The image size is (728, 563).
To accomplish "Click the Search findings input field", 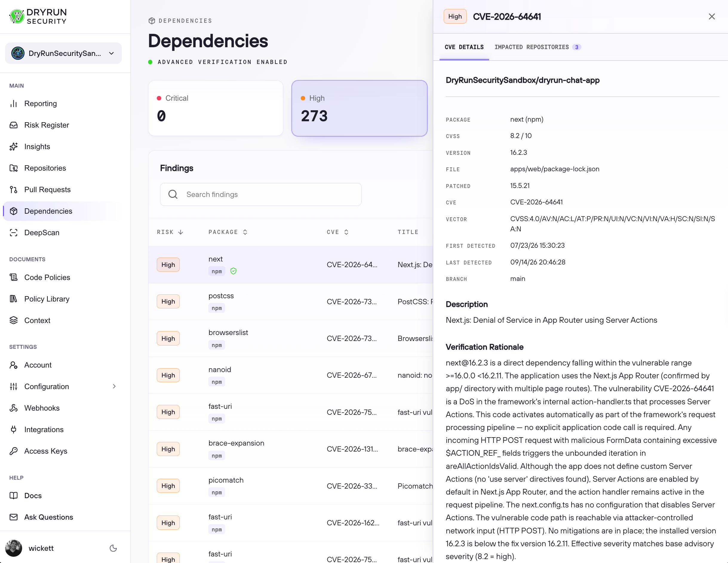I will [261, 194].
